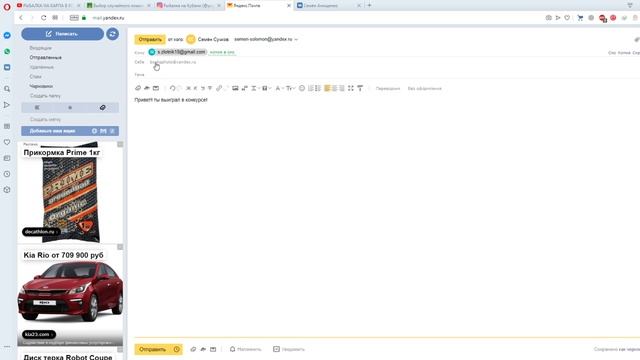Toggle underline formatting in the editor toolbar
The image size is (640, 360).
pos(202,88)
